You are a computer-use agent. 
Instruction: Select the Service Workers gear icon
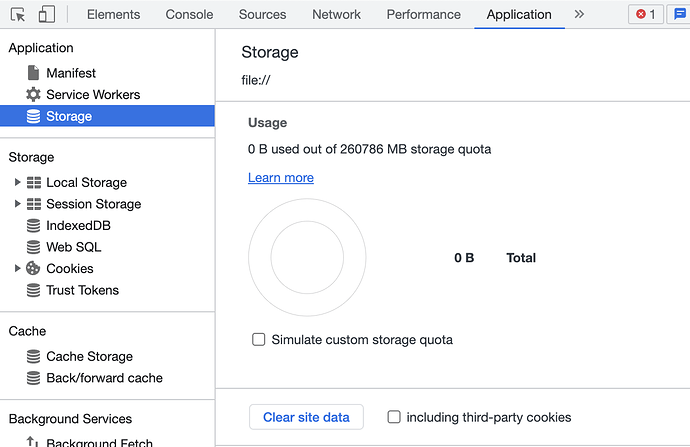pos(33,94)
